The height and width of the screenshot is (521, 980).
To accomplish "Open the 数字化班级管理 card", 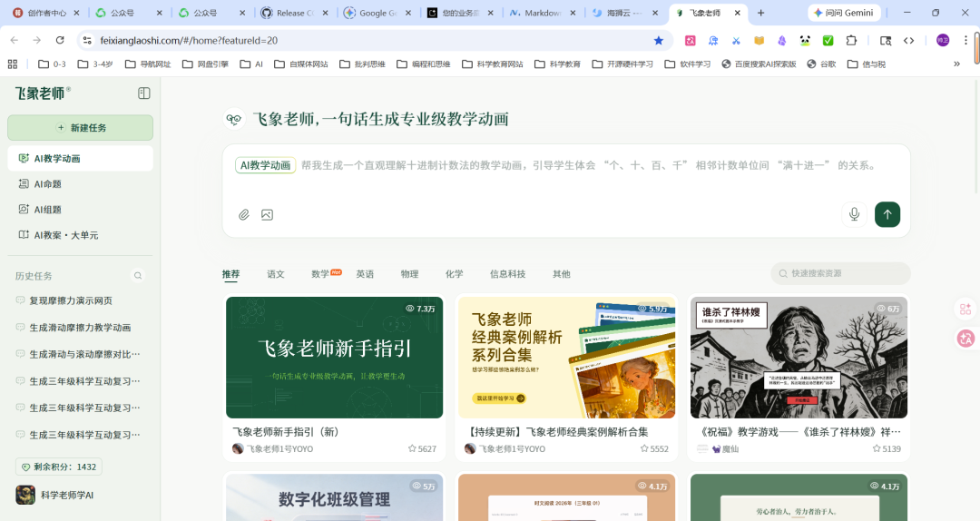I will pos(334,497).
